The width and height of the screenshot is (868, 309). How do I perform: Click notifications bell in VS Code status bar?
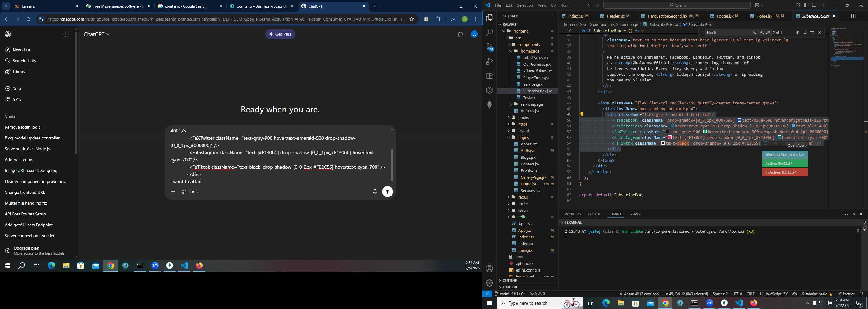click(861, 294)
